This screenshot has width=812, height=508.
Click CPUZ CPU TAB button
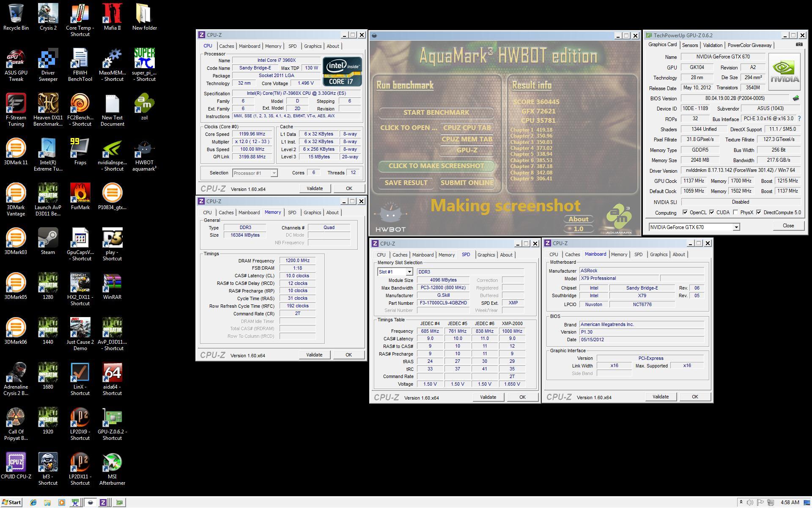467,128
